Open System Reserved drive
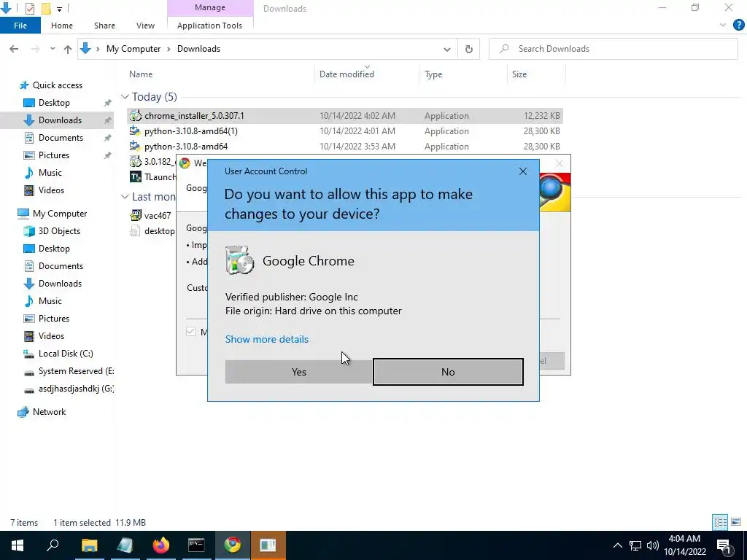Screen dimensions: 747x560 click(76, 371)
